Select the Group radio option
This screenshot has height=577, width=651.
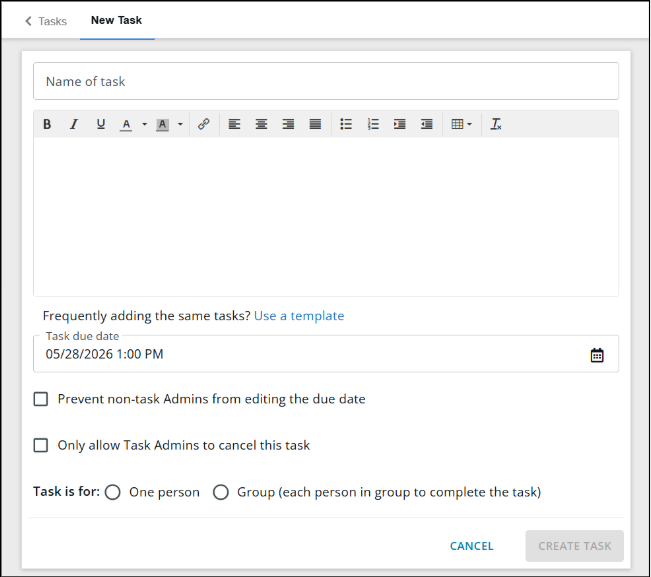coord(220,492)
